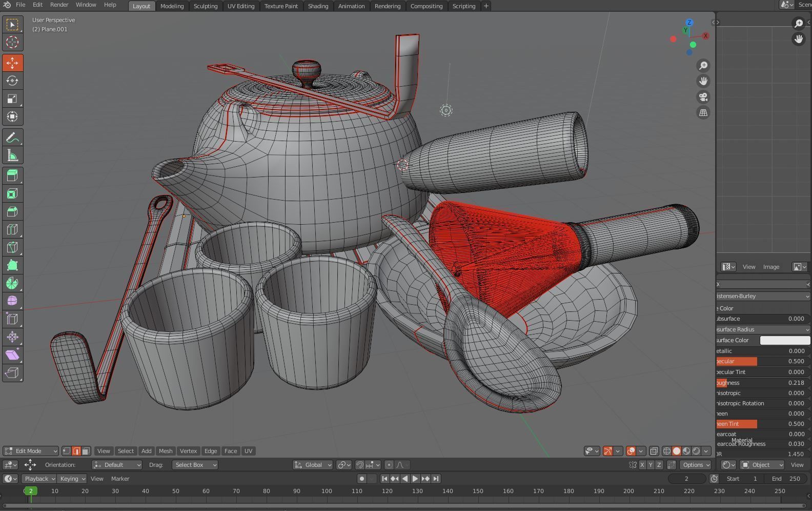Open the Drag Select Box dropdown
Viewport: 812px width, 511px height.
point(195,465)
